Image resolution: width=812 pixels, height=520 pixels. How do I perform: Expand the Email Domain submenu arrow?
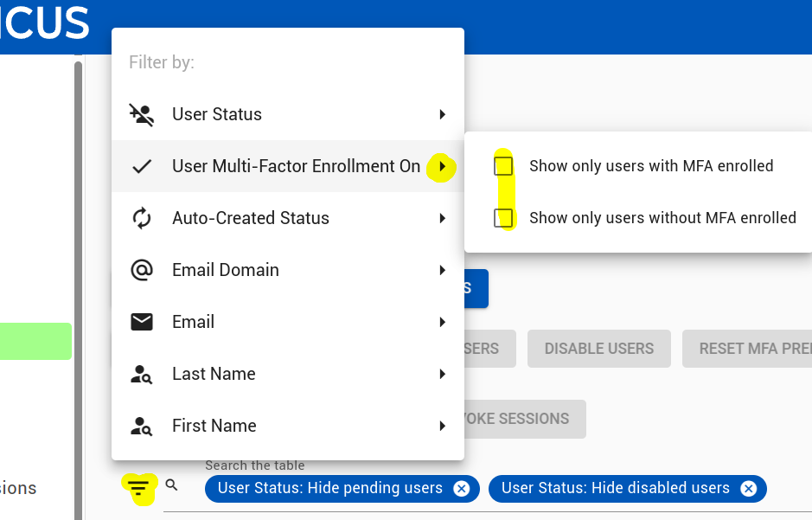(442, 270)
